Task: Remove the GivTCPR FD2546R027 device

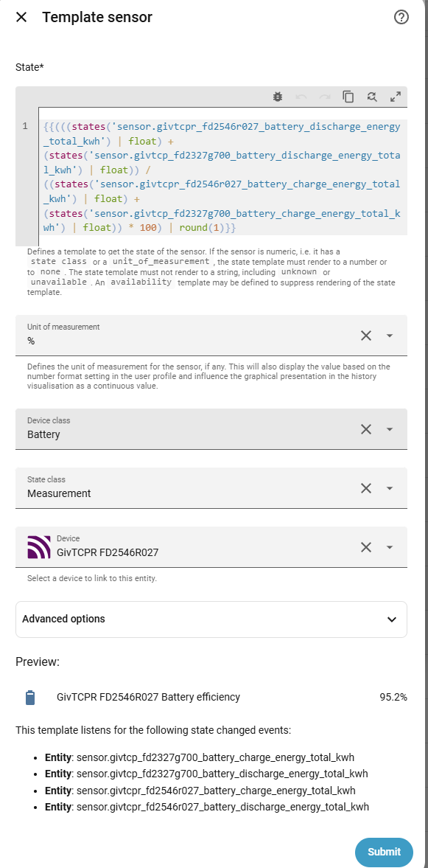Action: coord(366,547)
